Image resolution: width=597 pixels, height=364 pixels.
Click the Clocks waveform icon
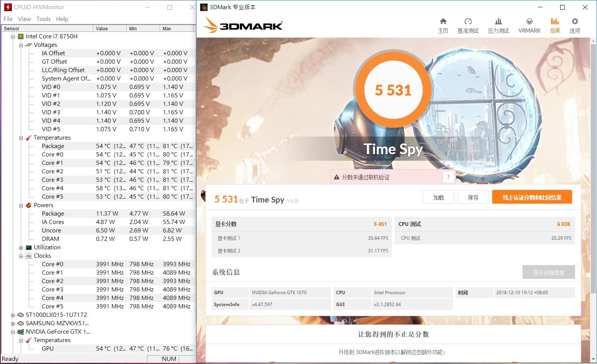click(x=29, y=256)
